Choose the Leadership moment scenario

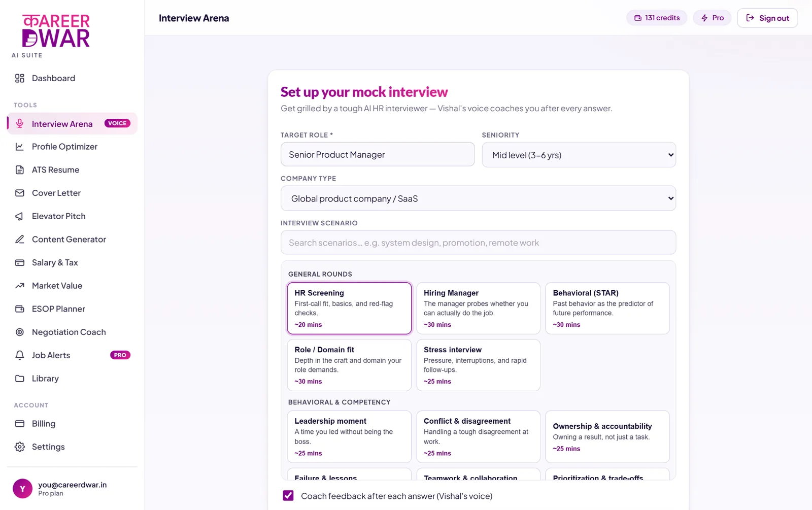pos(349,437)
